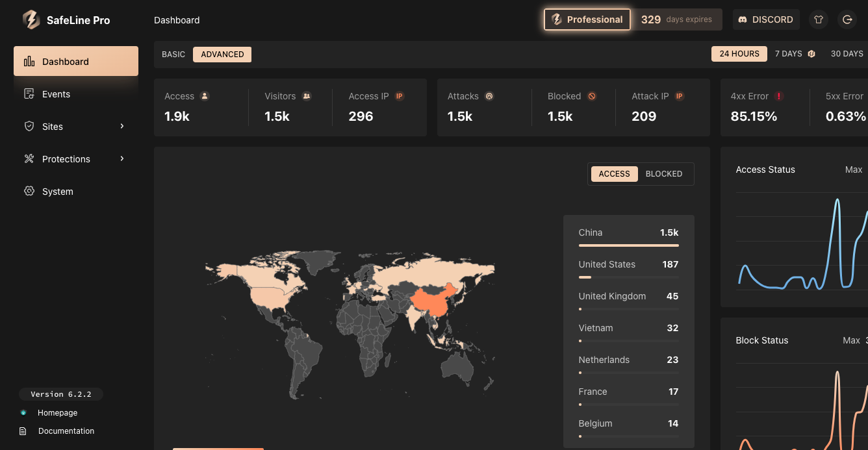Click the Access user icon
This screenshot has height=450, width=868.
click(205, 96)
